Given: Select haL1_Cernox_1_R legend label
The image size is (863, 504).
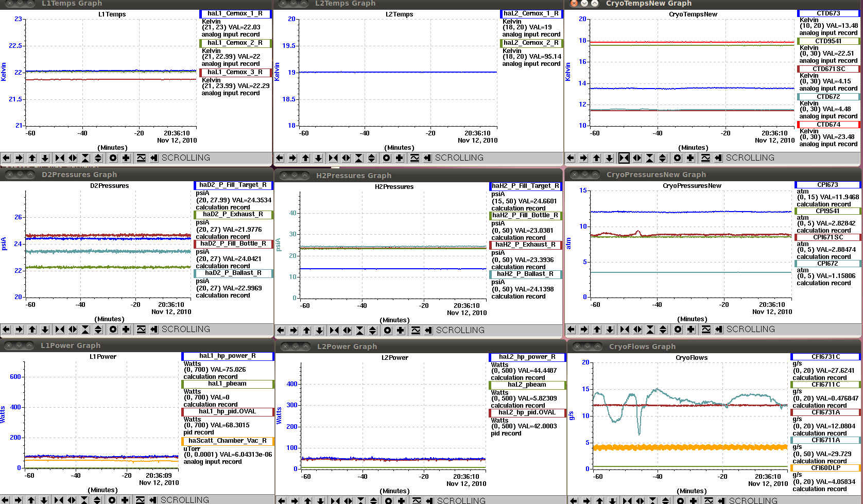Looking at the screenshot, I should [235, 14].
